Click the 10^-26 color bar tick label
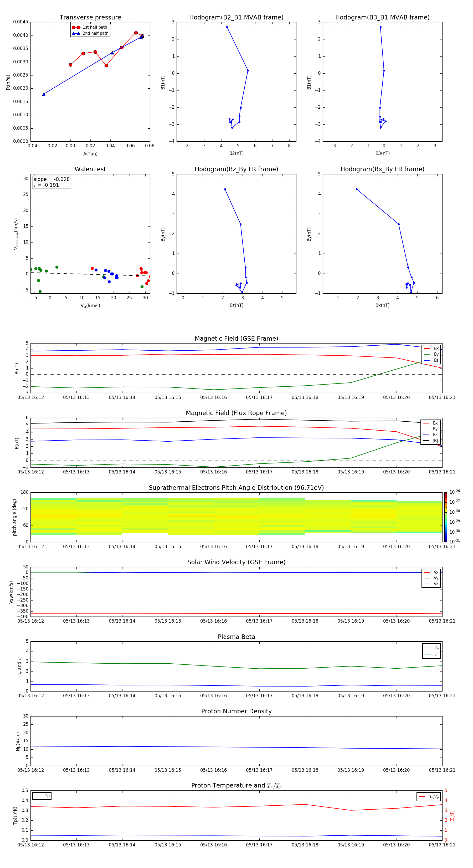This screenshot has width=473, height=868. 455,492
